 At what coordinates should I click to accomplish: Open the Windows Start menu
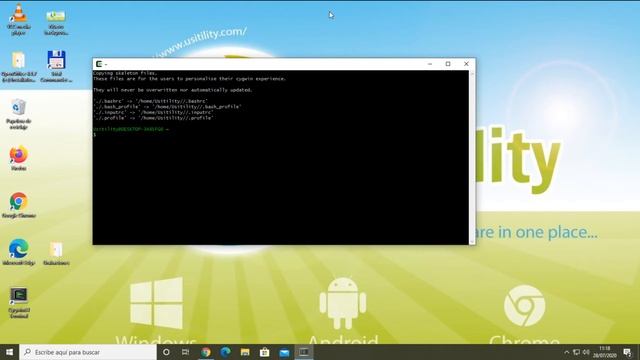(x=9, y=352)
